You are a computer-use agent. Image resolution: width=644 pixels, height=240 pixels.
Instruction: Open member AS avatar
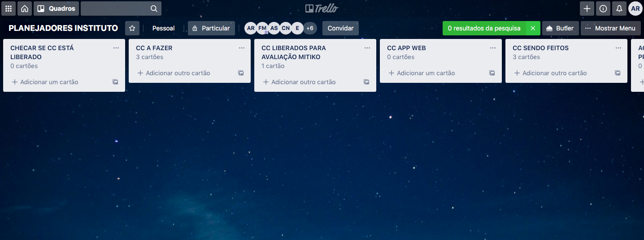(x=274, y=28)
